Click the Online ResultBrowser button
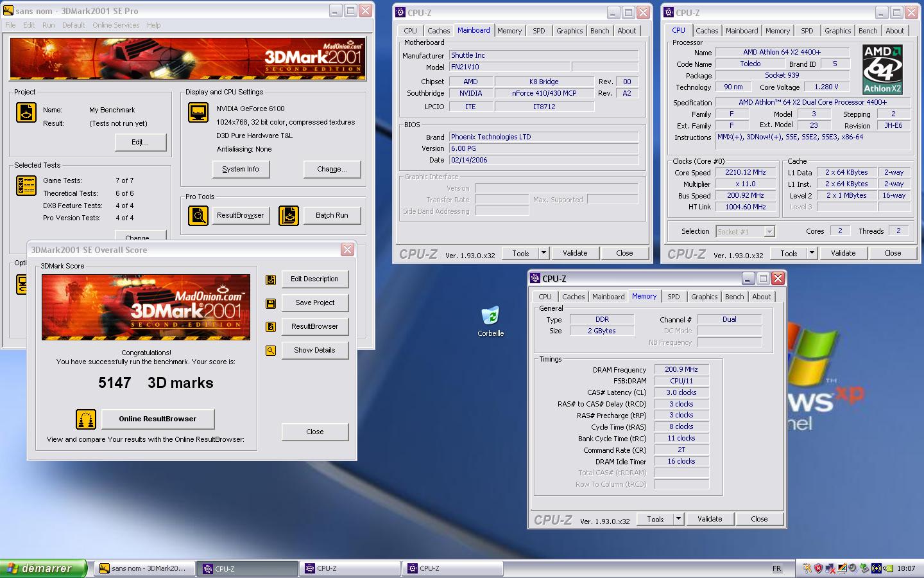Screen dimensions: 924x578 click(158, 419)
